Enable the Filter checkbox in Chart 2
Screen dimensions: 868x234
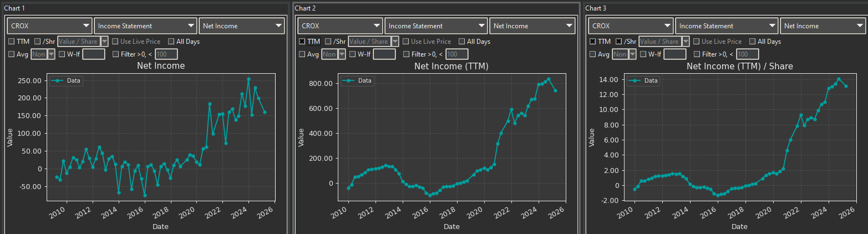click(x=406, y=54)
